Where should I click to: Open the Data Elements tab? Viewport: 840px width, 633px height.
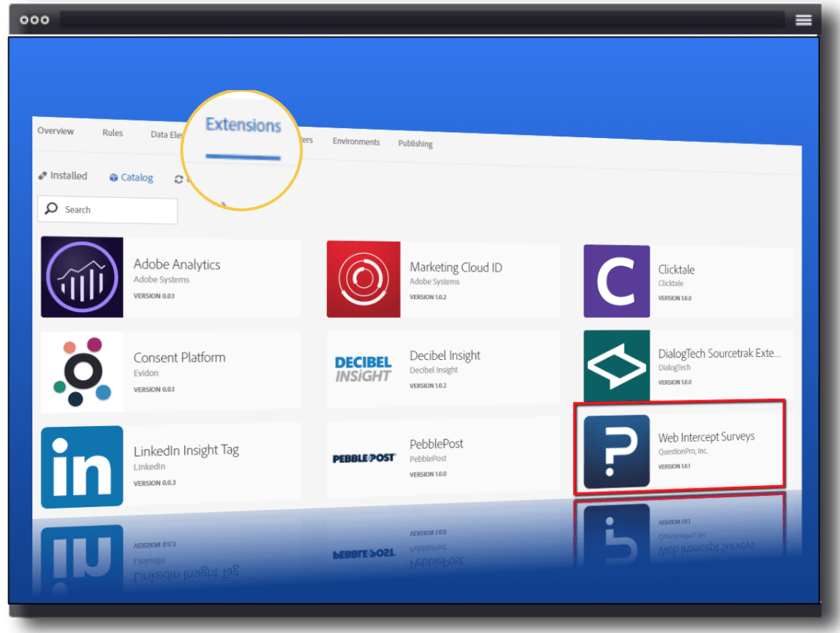[166, 134]
